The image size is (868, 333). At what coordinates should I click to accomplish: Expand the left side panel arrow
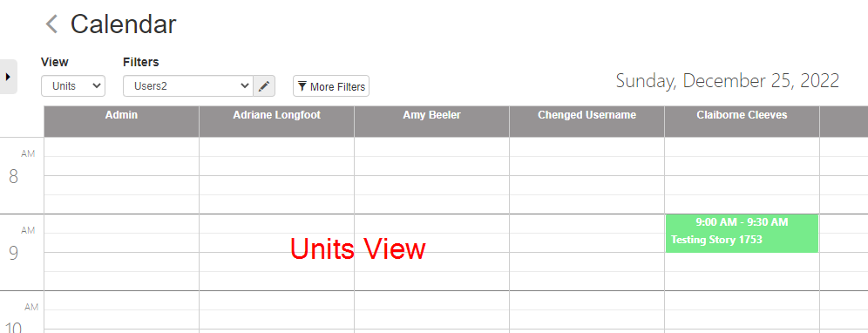click(x=9, y=77)
